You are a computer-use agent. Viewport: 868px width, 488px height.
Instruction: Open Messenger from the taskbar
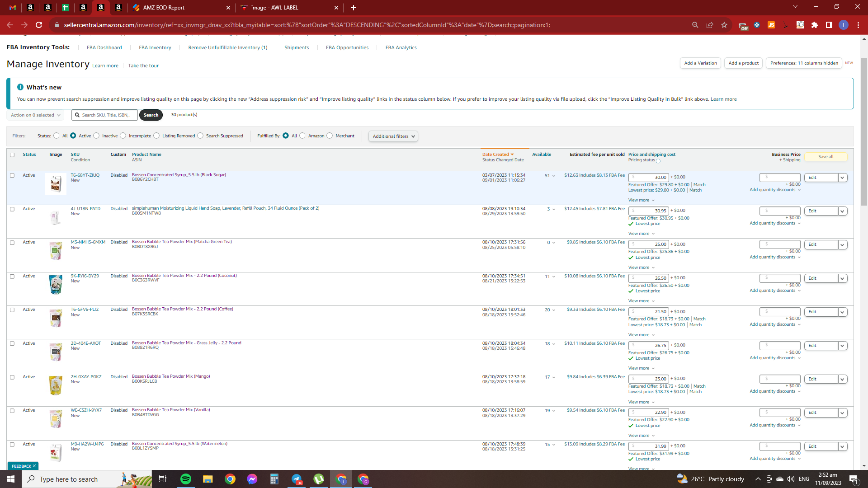click(x=252, y=479)
